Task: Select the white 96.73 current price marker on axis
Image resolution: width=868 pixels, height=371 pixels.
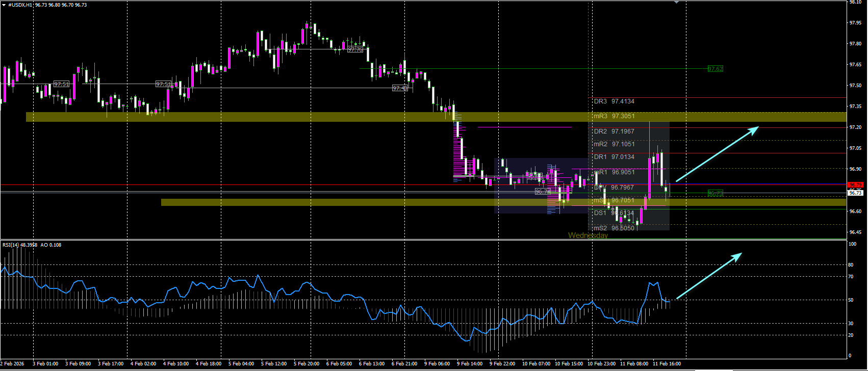Action: [855, 193]
